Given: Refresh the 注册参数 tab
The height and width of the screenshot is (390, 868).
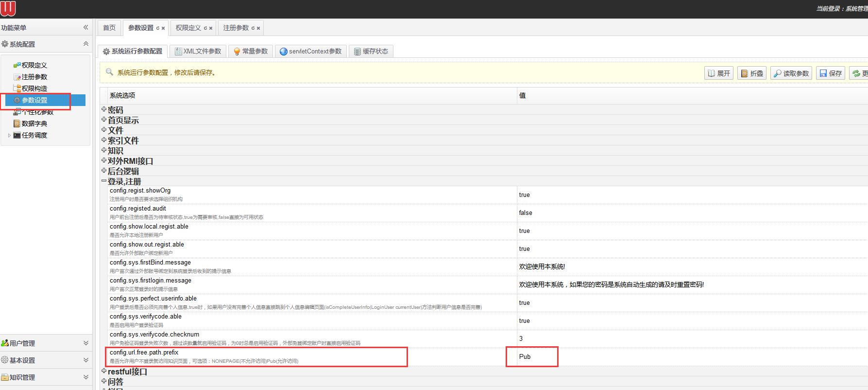Looking at the screenshot, I should coord(253,28).
